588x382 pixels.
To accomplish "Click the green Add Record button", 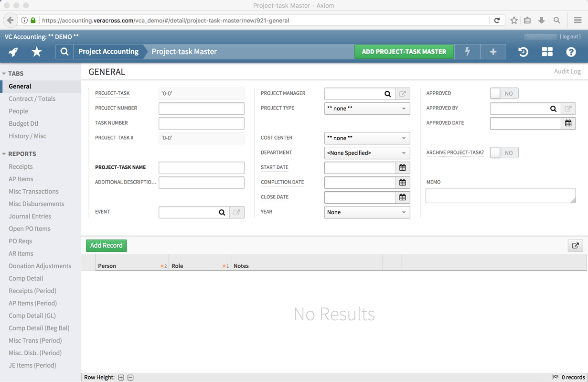I will coord(106,245).
